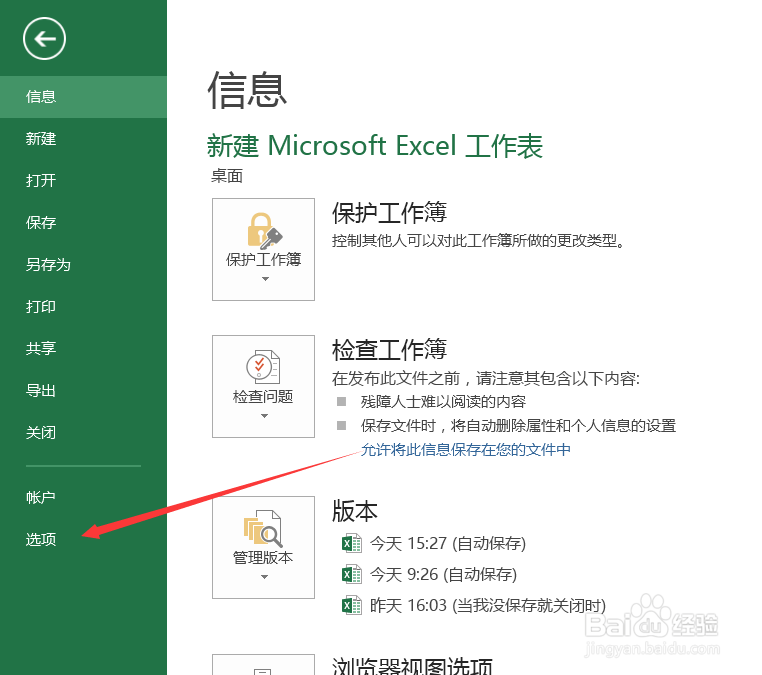The image size is (762, 675).
Task: Click the 保护工作簿 section heading
Action: pos(389,212)
